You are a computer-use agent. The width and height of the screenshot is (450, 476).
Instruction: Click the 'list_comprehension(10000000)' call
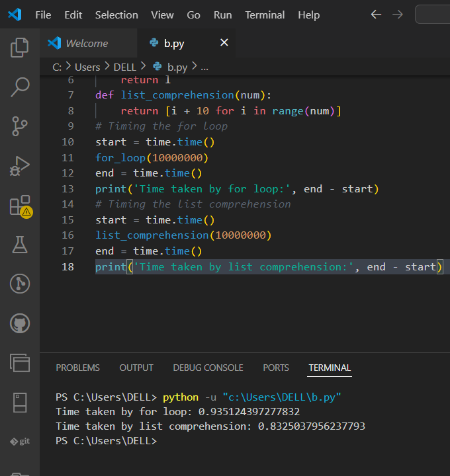[x=183, y=235]
